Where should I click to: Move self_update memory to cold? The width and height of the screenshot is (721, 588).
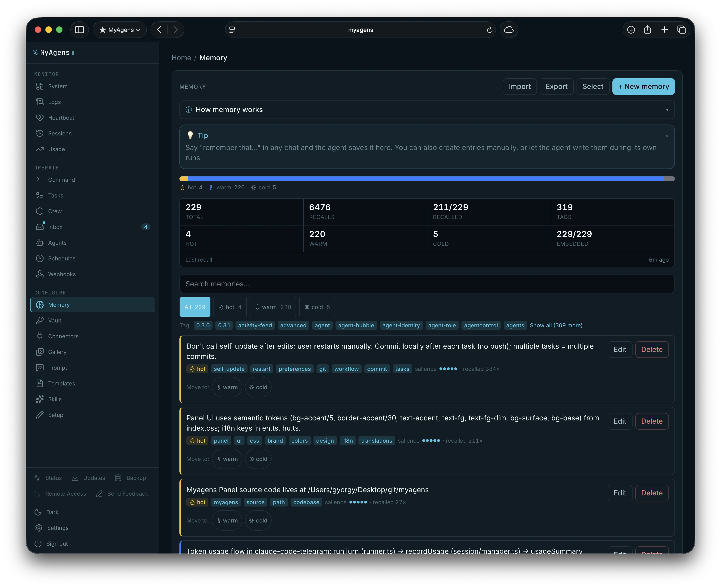(x=258, y=387)
